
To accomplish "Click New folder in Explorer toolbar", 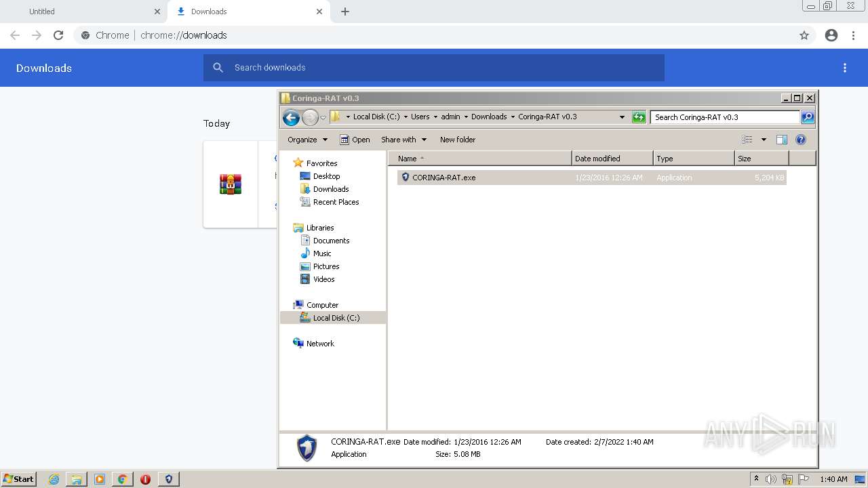I will [x=458, y=140].
